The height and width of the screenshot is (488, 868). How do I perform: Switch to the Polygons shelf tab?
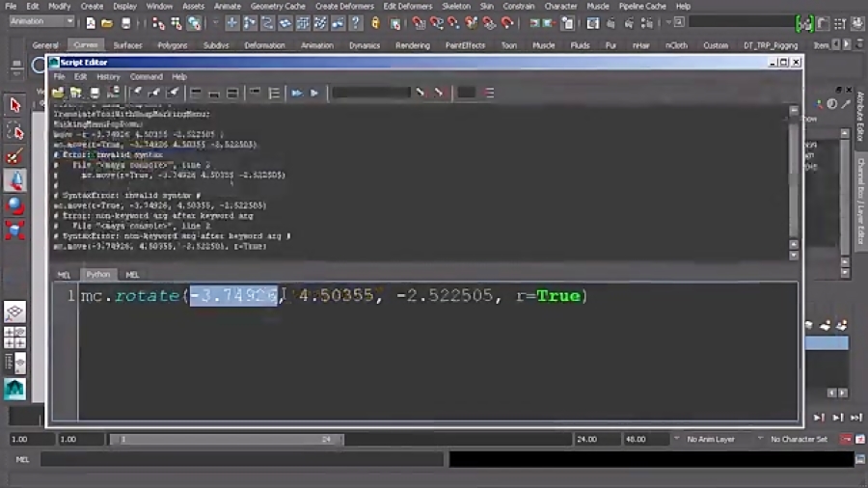173,45
